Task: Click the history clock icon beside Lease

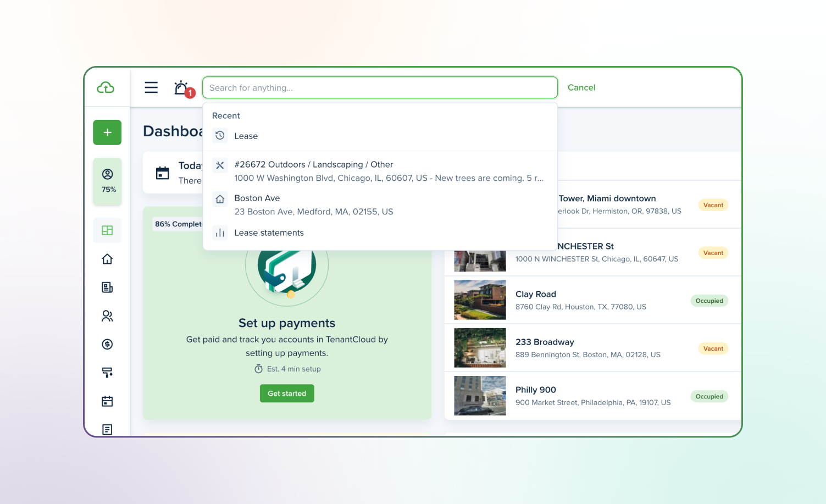Action: (x=220, y=136)
